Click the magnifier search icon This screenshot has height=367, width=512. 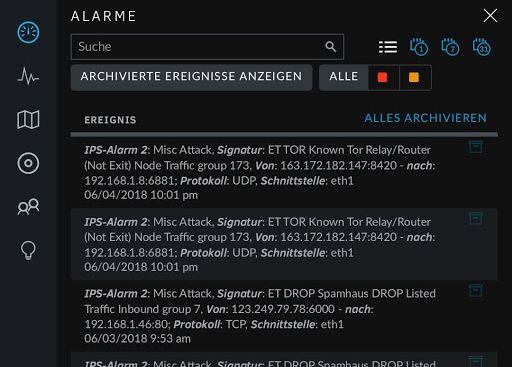pyautogui.click(x=330, y=47)
